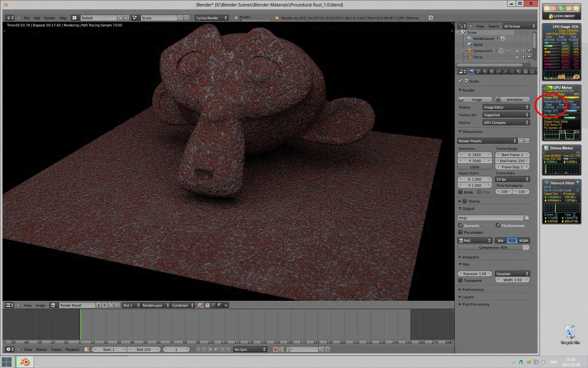Viewport: 588px width, 368px height.
Task: Toggle Placeholders output checkbox
Action: 461,232
